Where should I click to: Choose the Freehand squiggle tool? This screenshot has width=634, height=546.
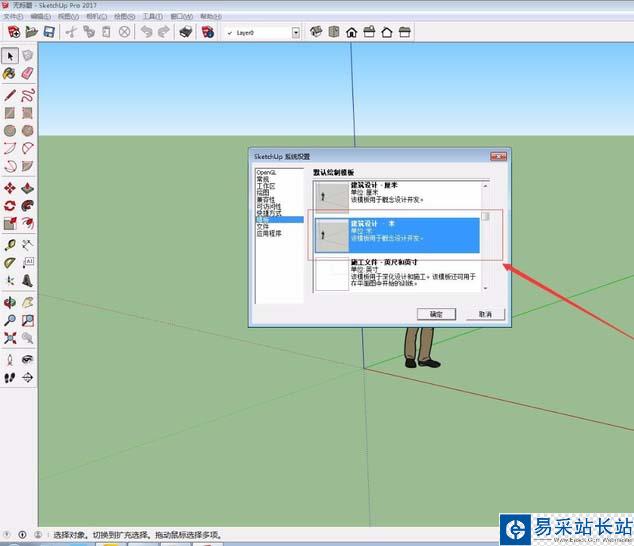pos(27,95)
